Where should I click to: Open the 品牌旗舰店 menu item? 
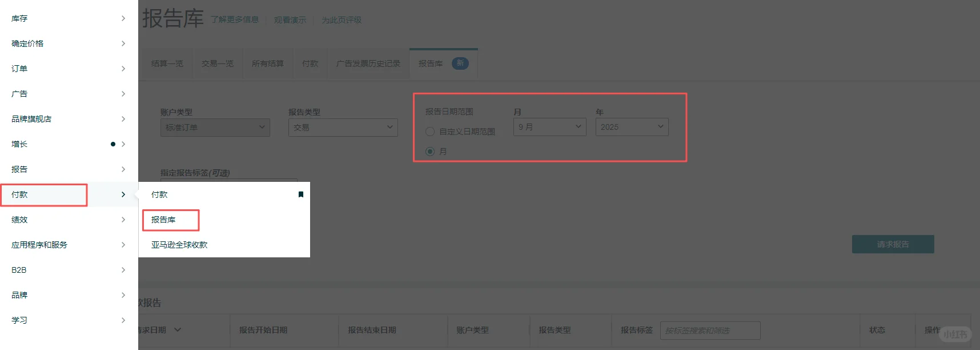tap(69, 119)
